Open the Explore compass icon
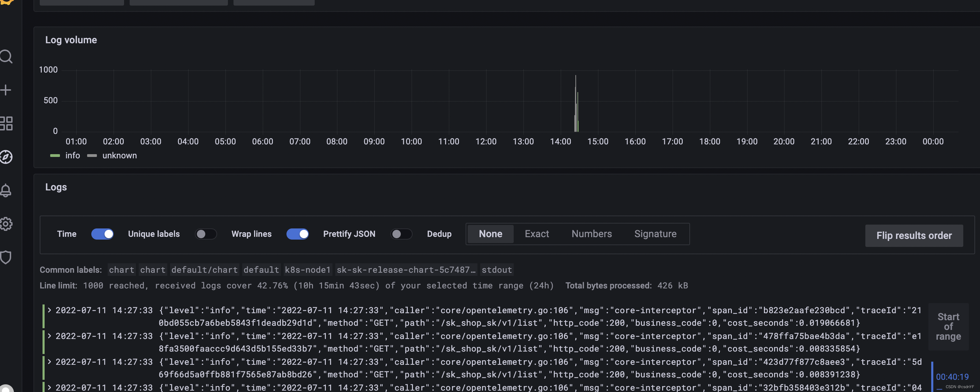 pos(6,157)
